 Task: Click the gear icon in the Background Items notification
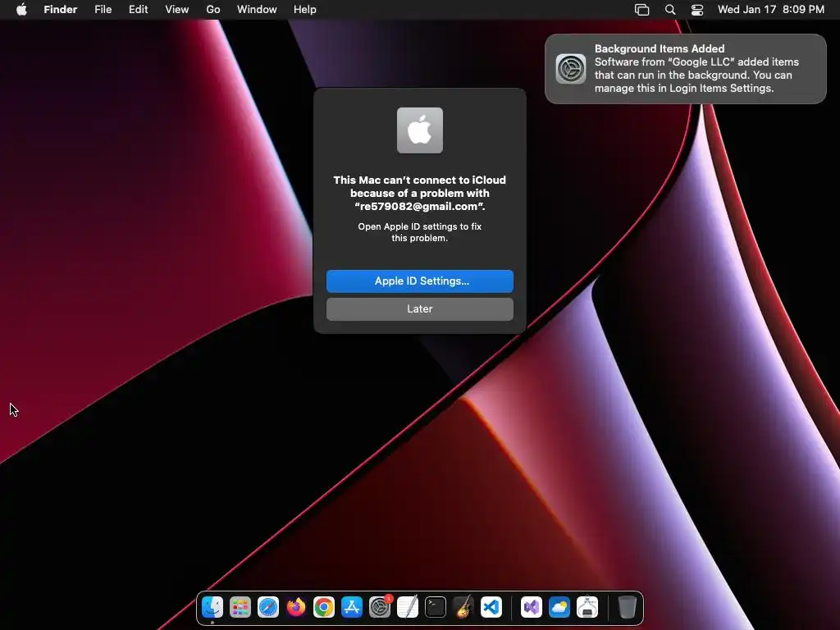coord(571,69)
